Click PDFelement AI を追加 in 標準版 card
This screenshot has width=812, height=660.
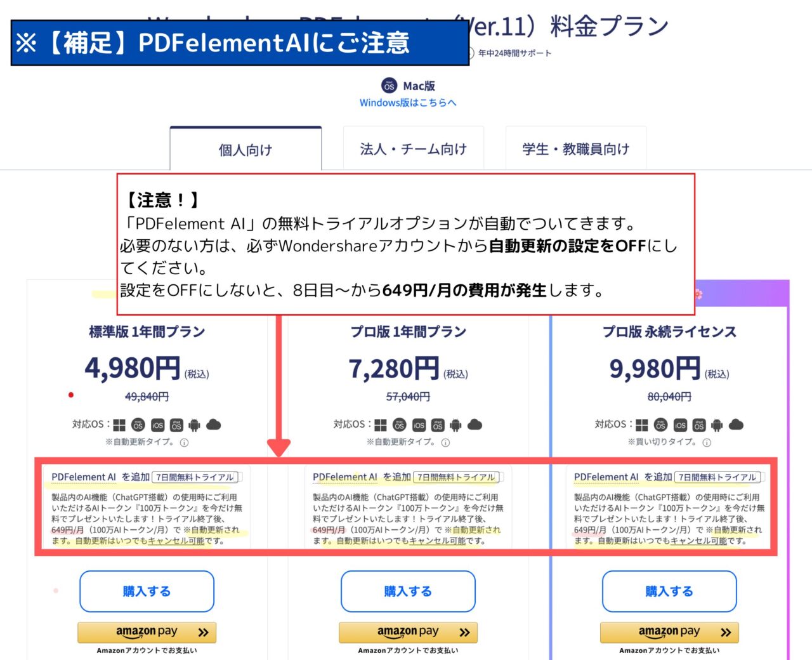coord(100,477)
